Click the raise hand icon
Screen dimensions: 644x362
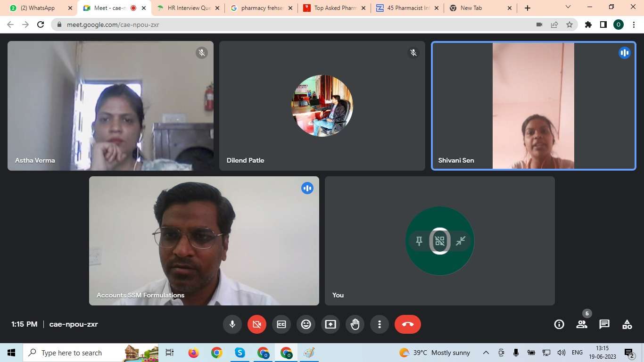[355, 324]
